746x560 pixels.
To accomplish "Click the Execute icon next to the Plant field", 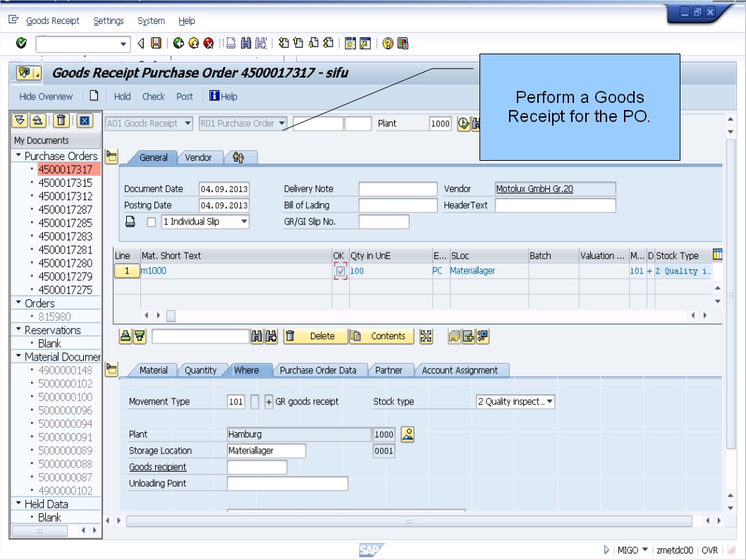I will click(x=463, y=124).
